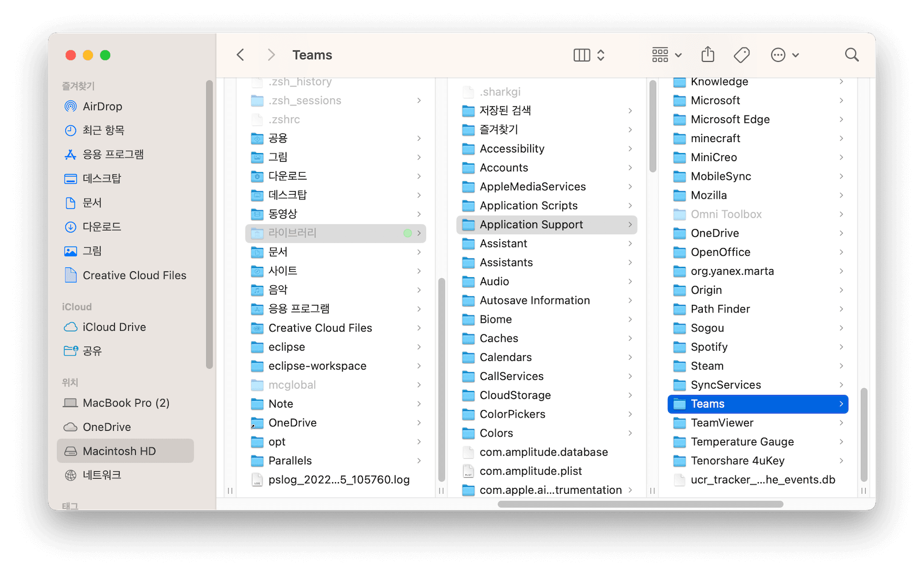Expand the Caches folder chevron
Image resolution: width=924 pixels, height=574 pixels.
tap(630, 338)
